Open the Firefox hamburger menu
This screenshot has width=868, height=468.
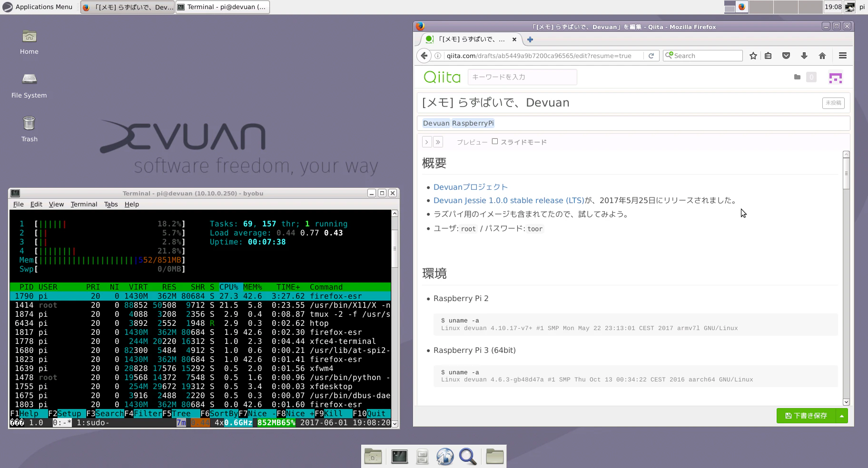point(842,56)
